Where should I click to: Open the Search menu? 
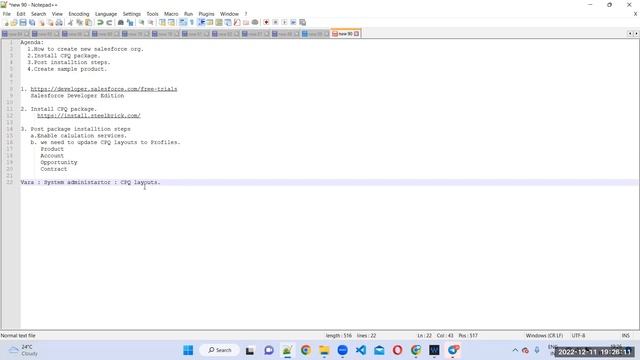tap(39, 14)
